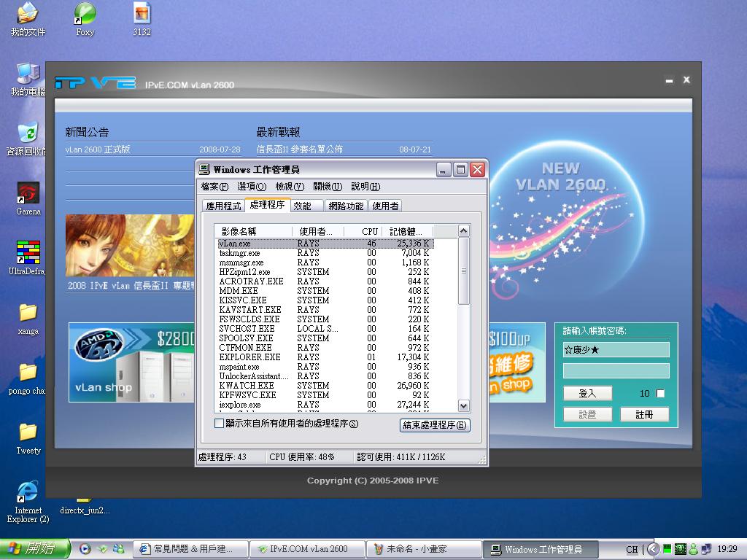Open the Foxy desktop icon
The width and height of the screenshot is (747, 560).
(x=85, y=13)
